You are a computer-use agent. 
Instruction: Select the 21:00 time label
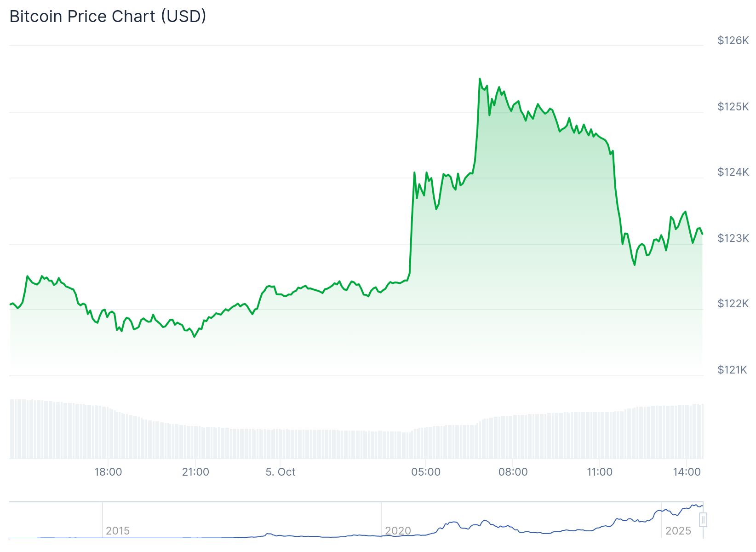pyautogui.click(x=195, y=472)
